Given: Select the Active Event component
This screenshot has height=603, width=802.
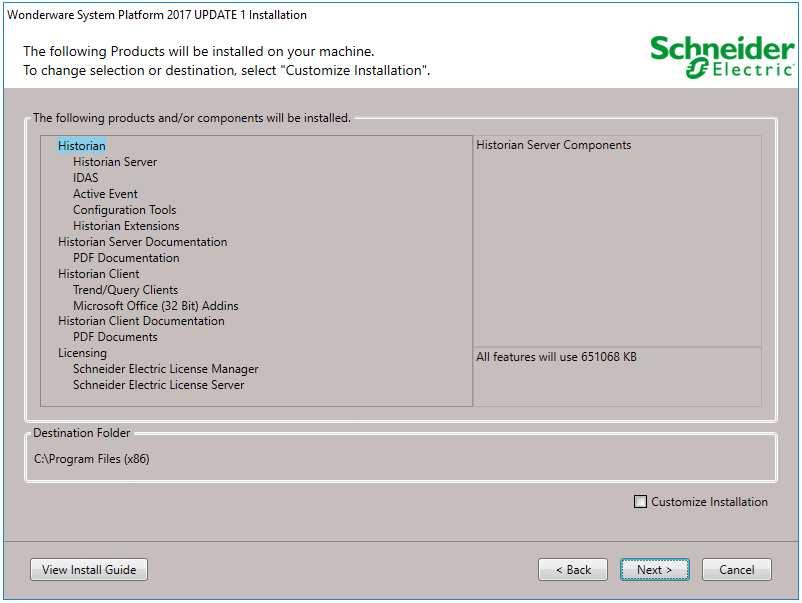Looking at the screenshot, I should [x=105, y=194].
